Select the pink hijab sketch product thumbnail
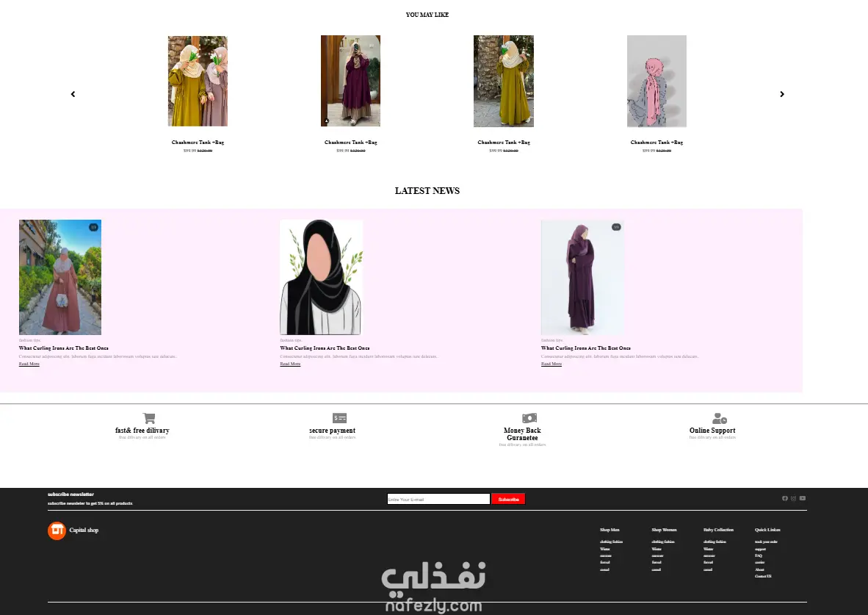The height and width of the screenshot is (615, 868). coord(657,82)
